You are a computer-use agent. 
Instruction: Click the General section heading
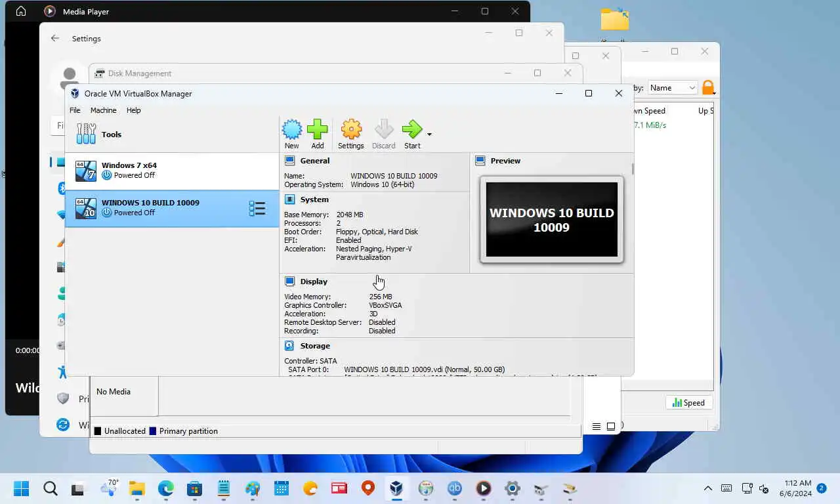(x=315, y=161)
